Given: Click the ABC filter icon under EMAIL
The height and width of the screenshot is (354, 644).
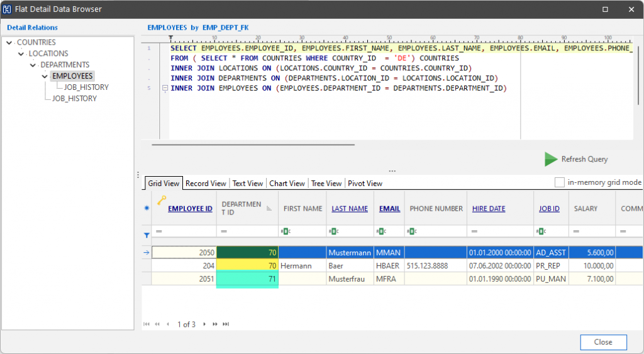Looking at the screenshot, I should (x=380, y=231).
